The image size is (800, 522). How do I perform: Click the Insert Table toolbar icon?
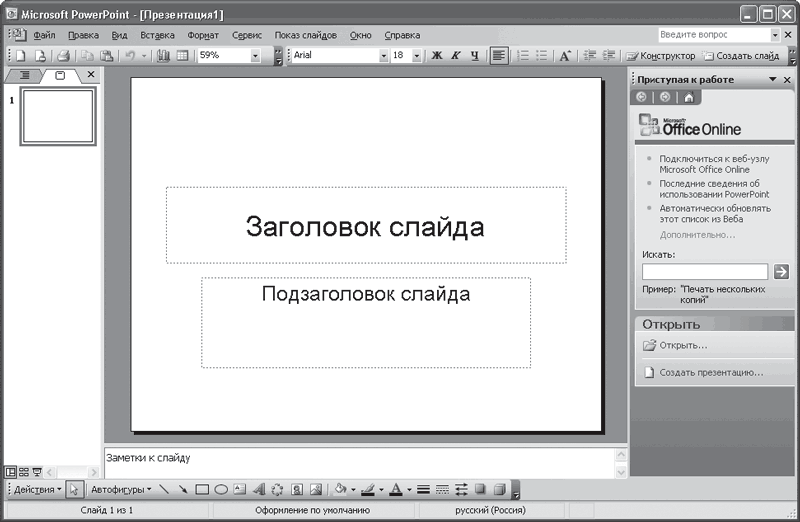click(183, 56)
